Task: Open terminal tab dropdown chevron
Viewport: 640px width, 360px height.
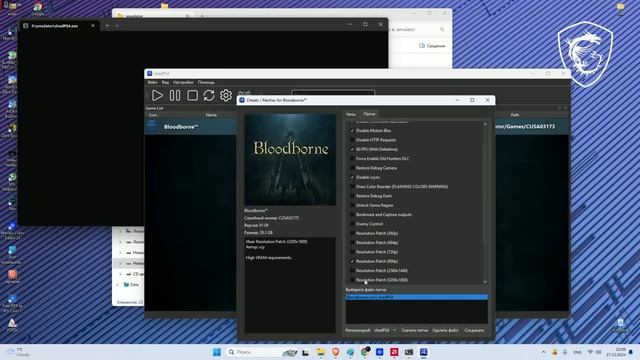Action: (x=117, y=25)
